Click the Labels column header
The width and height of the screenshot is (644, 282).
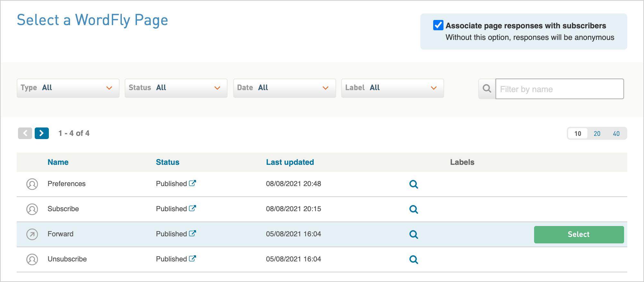click(462, 162)
